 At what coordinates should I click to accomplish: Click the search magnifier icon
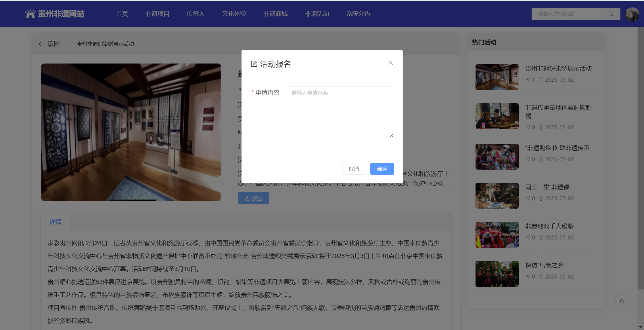[x=611, y=14]
